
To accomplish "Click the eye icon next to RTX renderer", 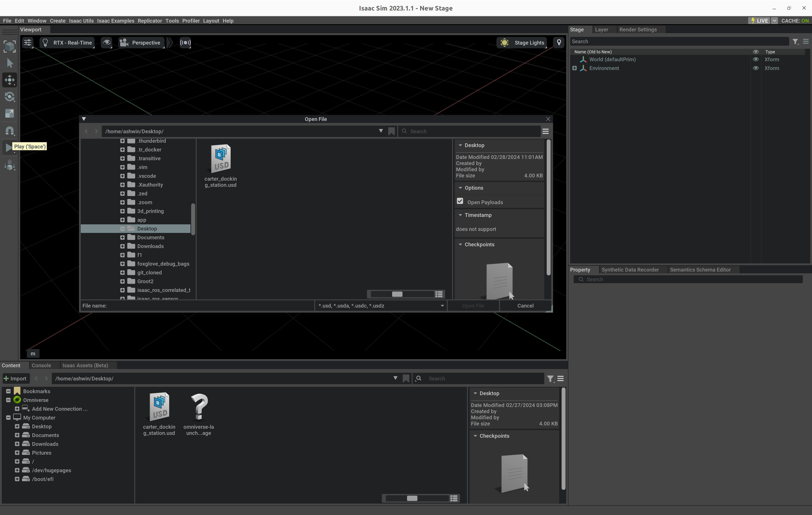I will [107, 43].
